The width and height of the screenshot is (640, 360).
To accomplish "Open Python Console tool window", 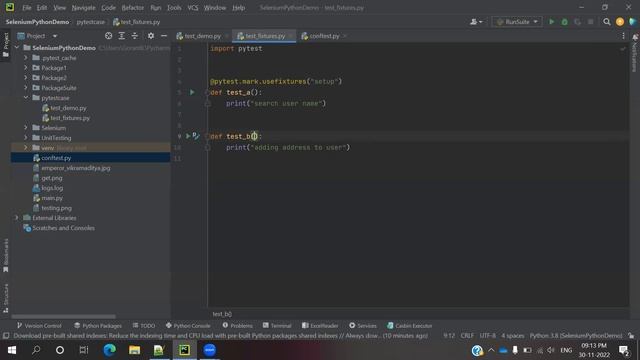I will tap(188, 326).
